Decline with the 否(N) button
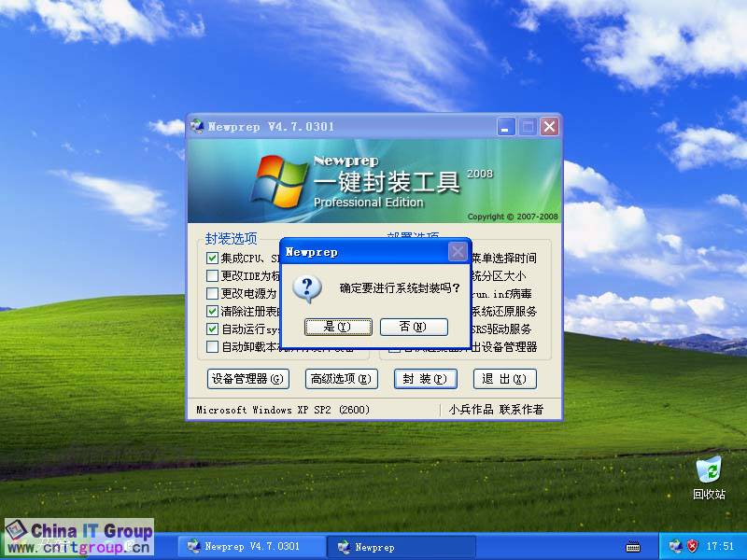Viewport: 747px width, 560px height. point(414,327)
